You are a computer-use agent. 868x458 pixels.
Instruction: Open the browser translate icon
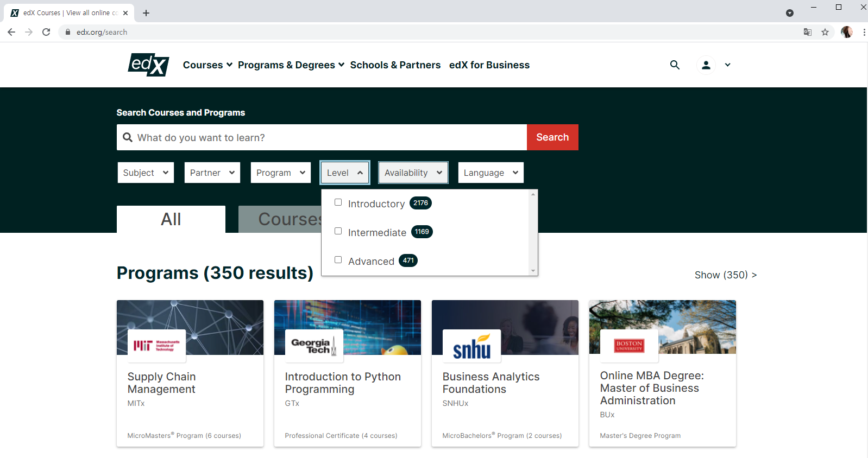coord(808,32)
